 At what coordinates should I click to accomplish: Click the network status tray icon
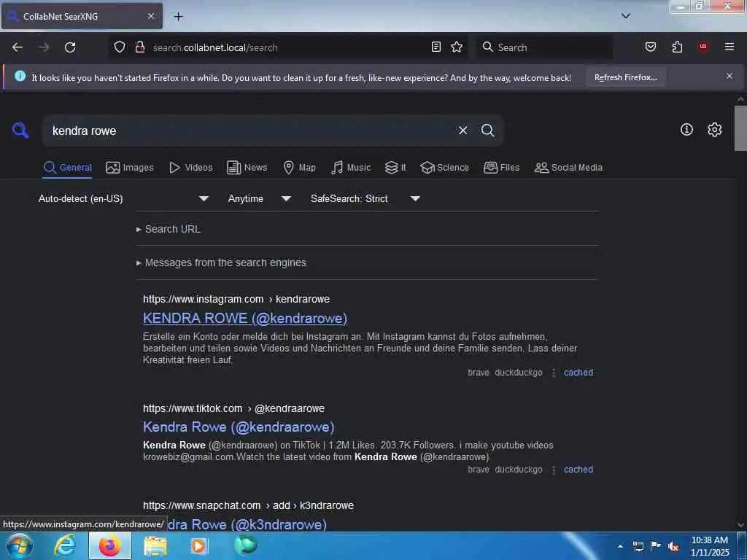(638, 547)
